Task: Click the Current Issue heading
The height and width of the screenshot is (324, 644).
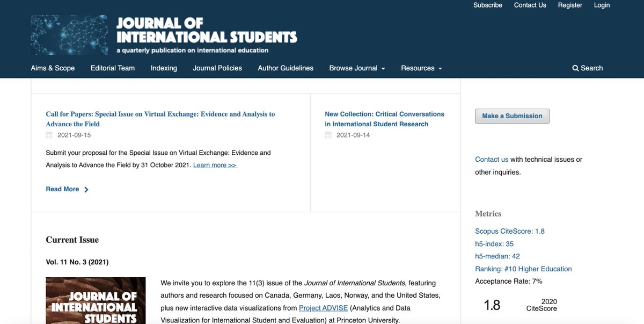Action: 72,240
